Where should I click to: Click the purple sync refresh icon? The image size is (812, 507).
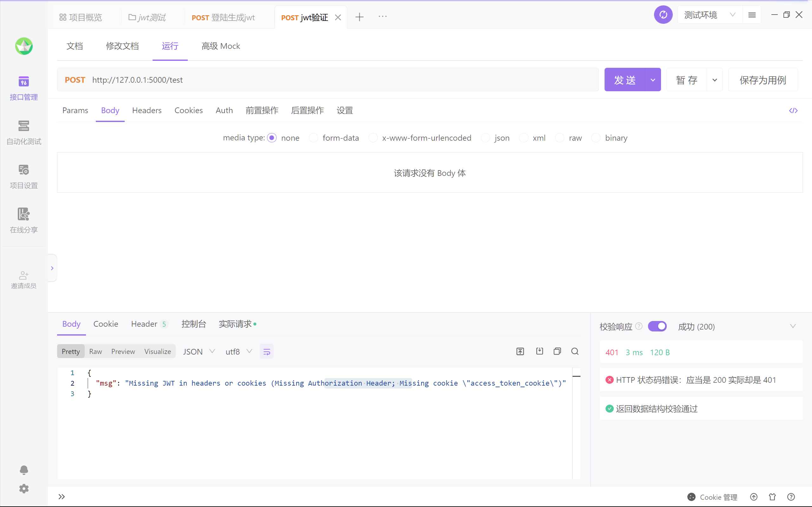(663, 15)
